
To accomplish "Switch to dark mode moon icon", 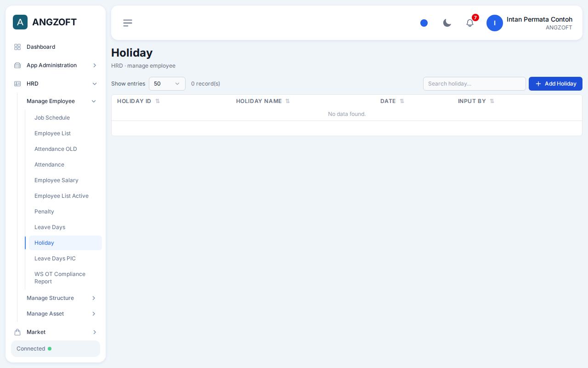I will [447, 23].
